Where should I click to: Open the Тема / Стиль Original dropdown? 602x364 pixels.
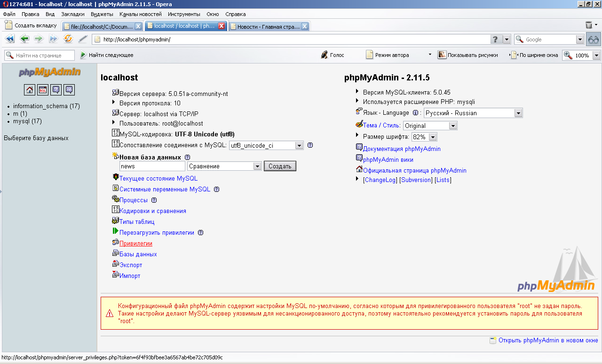453,126
